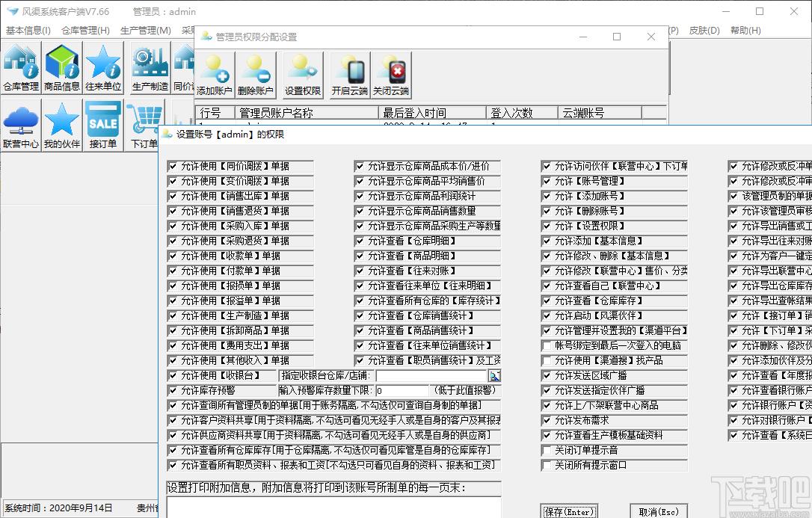Image resolution: width=812 pixels, height=518 pixels.
Task: Toggle 允许发布需求 checkbox
Action: tap(547, 422)
